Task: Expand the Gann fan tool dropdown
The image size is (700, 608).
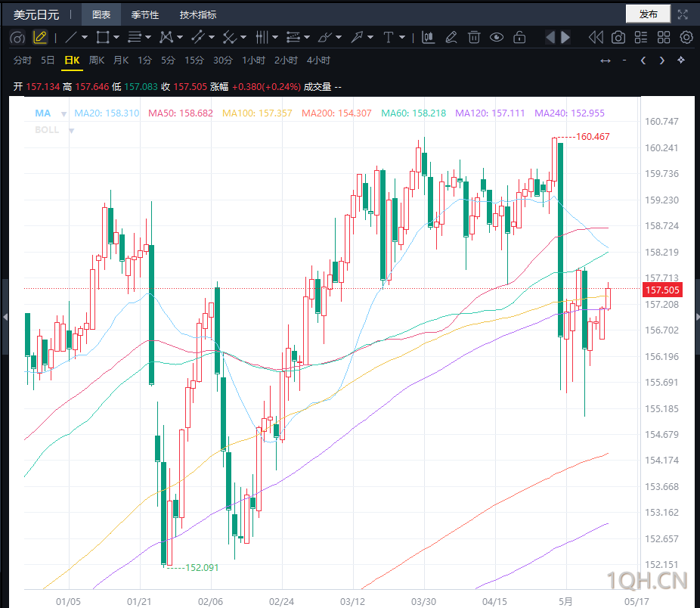Action: coord(243,38)
